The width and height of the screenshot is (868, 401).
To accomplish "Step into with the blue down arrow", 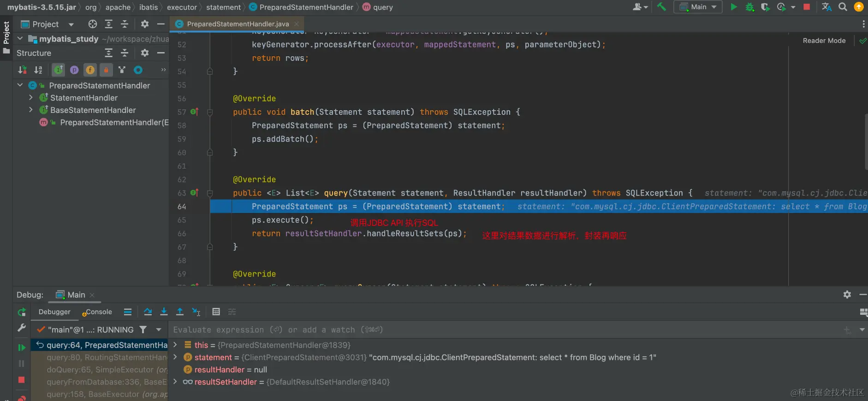I will pyautogui.click(x=164, y=312).
